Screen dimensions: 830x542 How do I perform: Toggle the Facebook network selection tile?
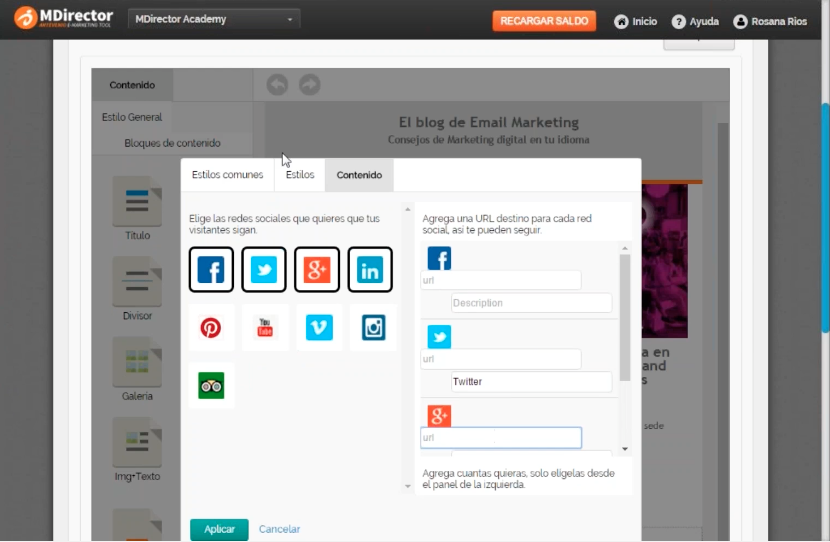coord(211,269)
